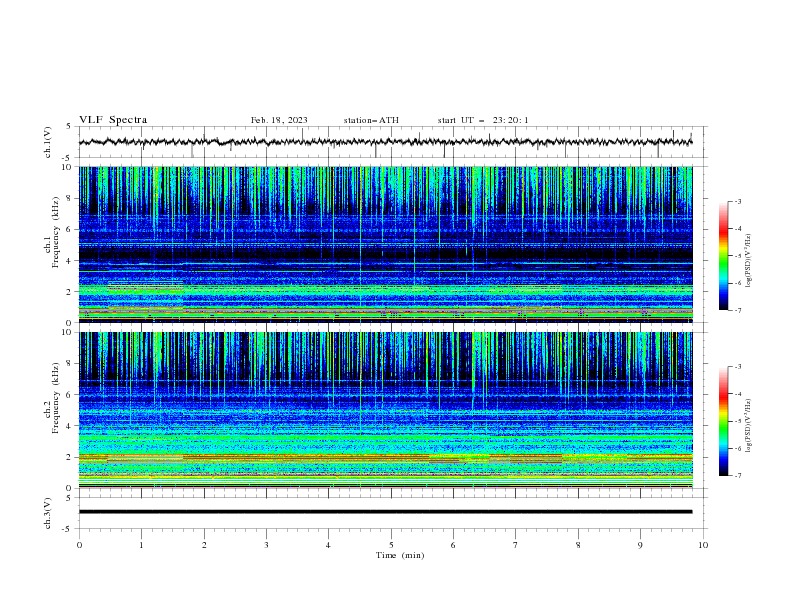Image resolution: width=792 pixels, height=612 pixels.
Task: Click the ch.1 spectrogram panel
Action: [x=386, y=244]
